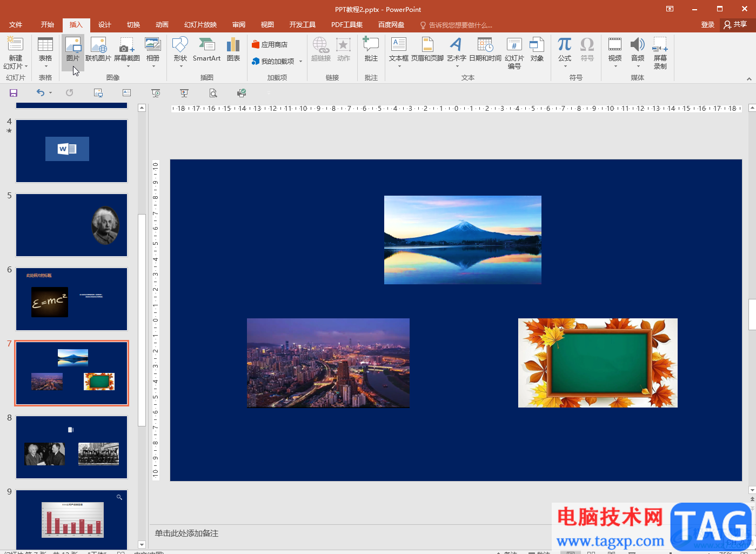
Task: Open ribbon display options button
Action: click(670, 9)
